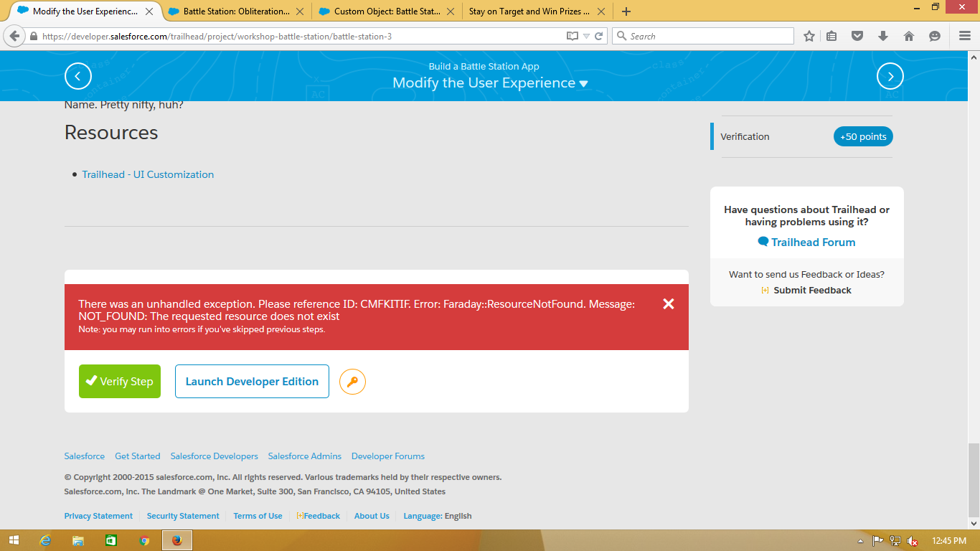Screen dimensions: 980x551
Task: Select the Modify the User Experience tab
Action: [85, 11]
